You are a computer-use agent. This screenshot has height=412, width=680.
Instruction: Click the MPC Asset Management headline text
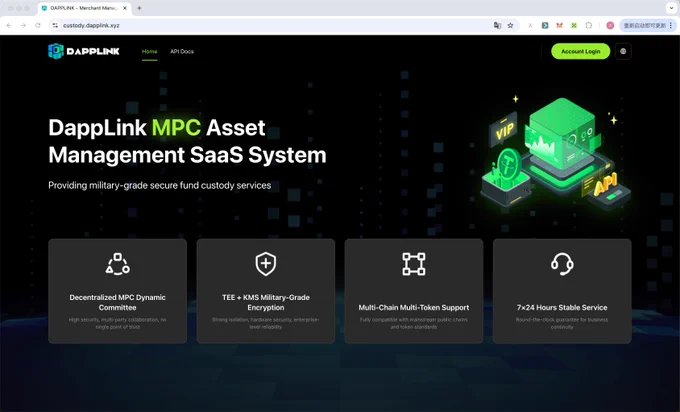(x=187, y=141)
